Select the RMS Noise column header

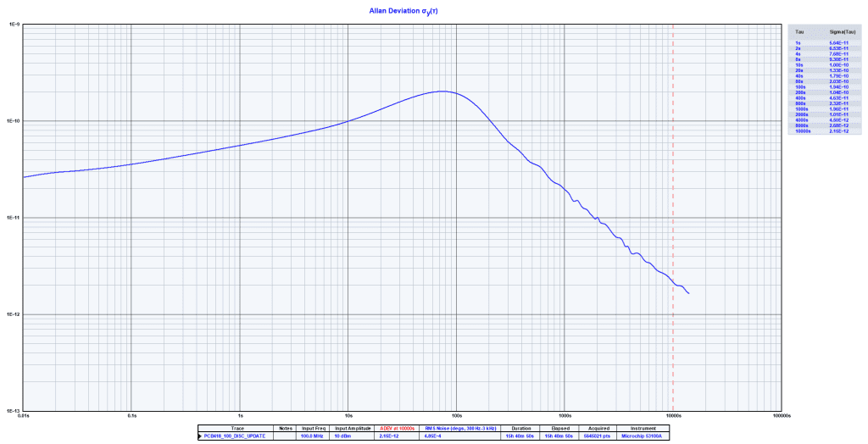pos(461,429)
